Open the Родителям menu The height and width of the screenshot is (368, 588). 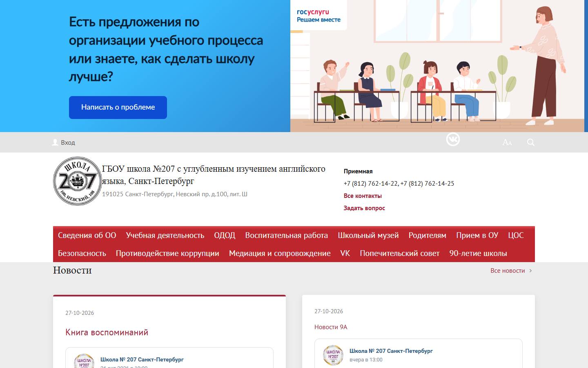pos(427,235)
